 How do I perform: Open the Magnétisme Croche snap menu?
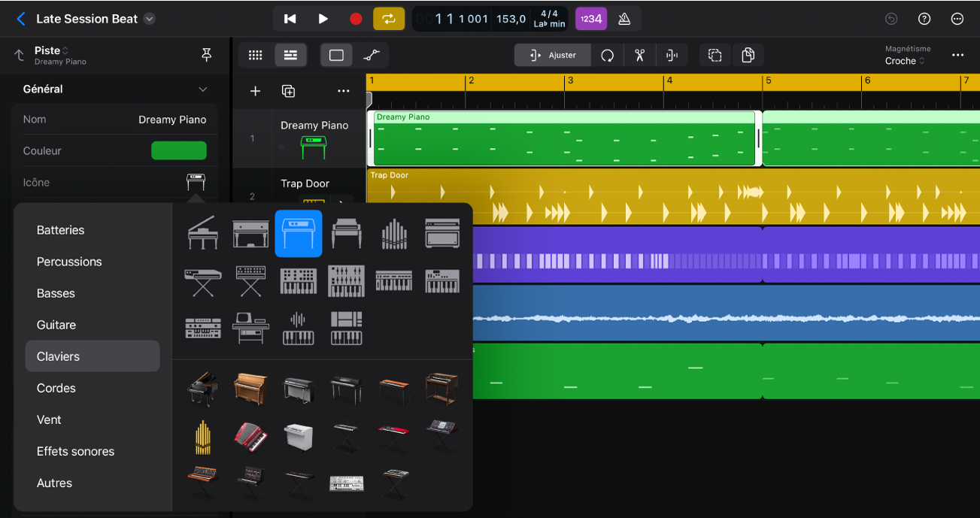click(905, 61)
